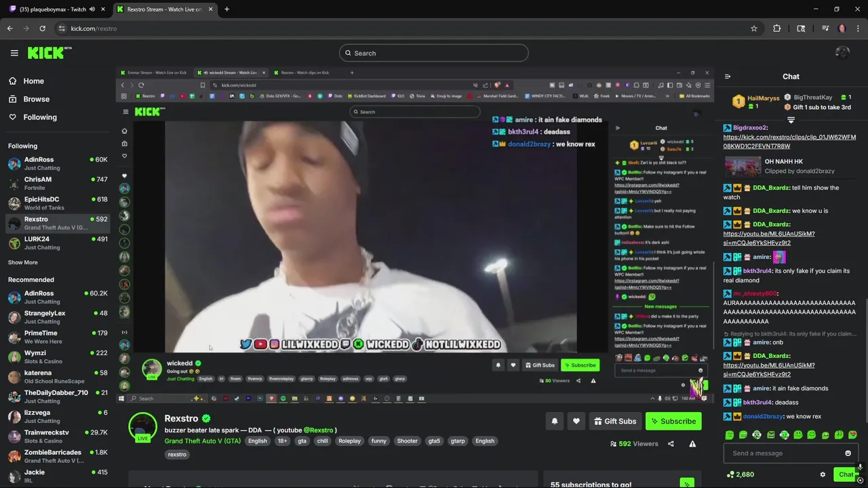This screenshot has height=488, width=868.
Task: Bookmark page with star icon
Action: click(x=753, y=28)
